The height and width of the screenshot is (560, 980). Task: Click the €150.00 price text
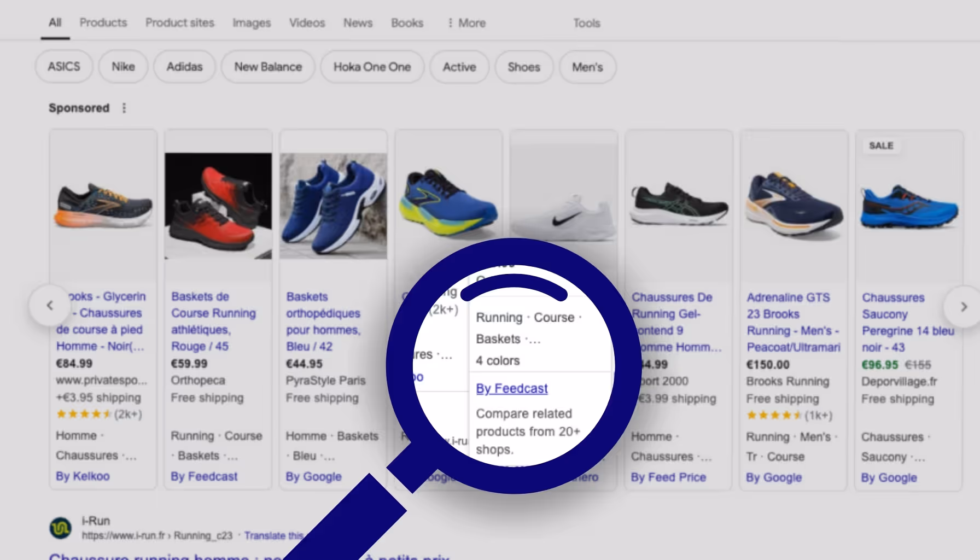point(768,365)
